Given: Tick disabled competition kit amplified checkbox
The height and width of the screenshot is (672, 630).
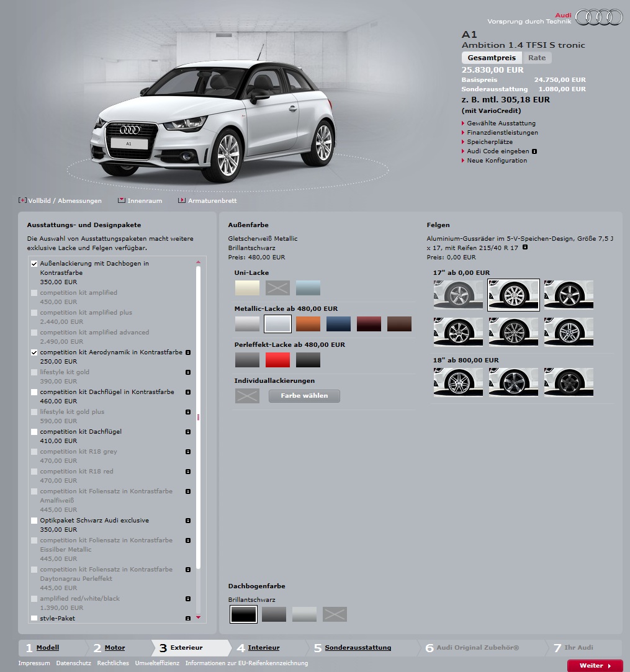Looking at the screenshot, I should (x=34, y=293).
